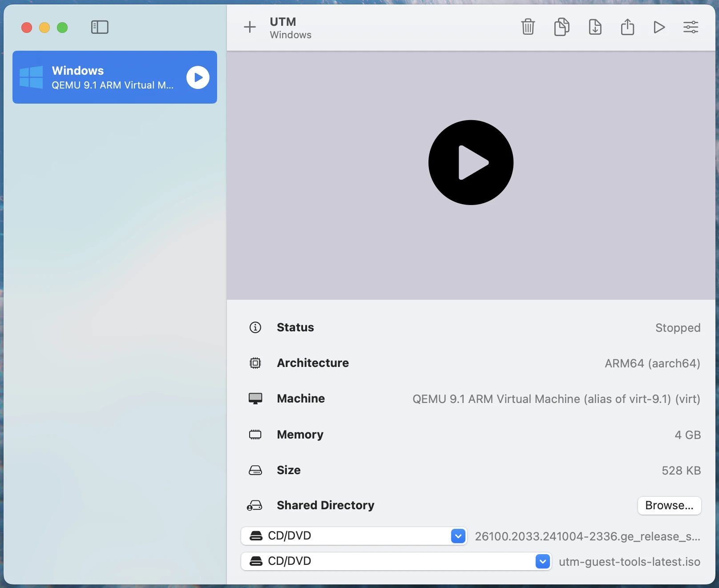Screen dimensions: 719x588
Task: Open the second CD/DVD dropdown for guest tools
Action: click(x=396, y=561)
